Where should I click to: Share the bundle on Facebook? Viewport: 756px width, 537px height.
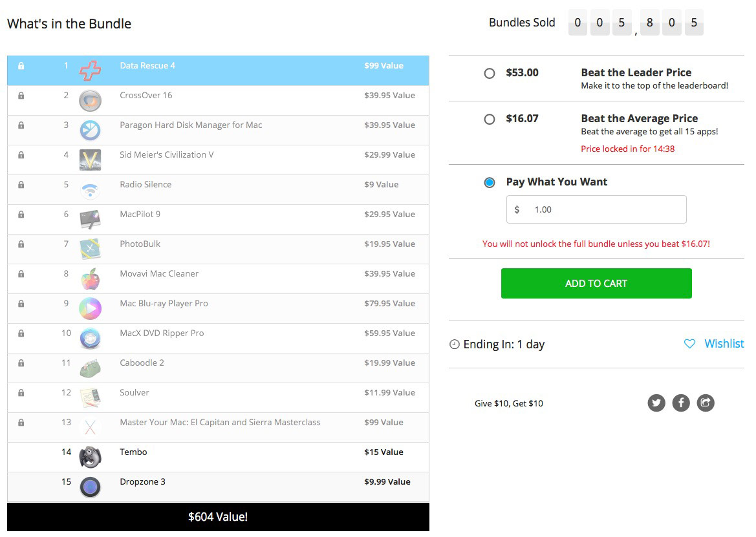(x=681, y=403)
